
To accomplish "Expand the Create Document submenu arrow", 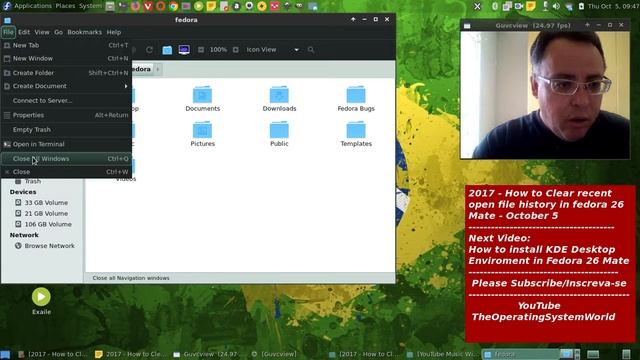I will (x=126, y=86).
